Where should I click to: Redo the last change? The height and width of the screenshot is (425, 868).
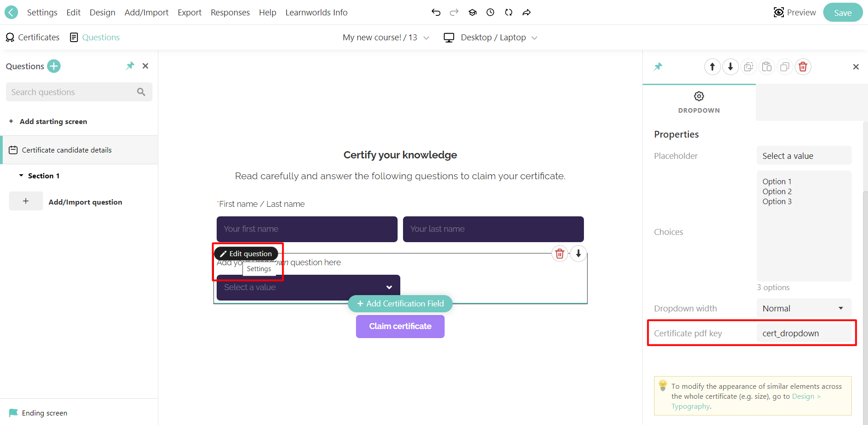point(454,12)
